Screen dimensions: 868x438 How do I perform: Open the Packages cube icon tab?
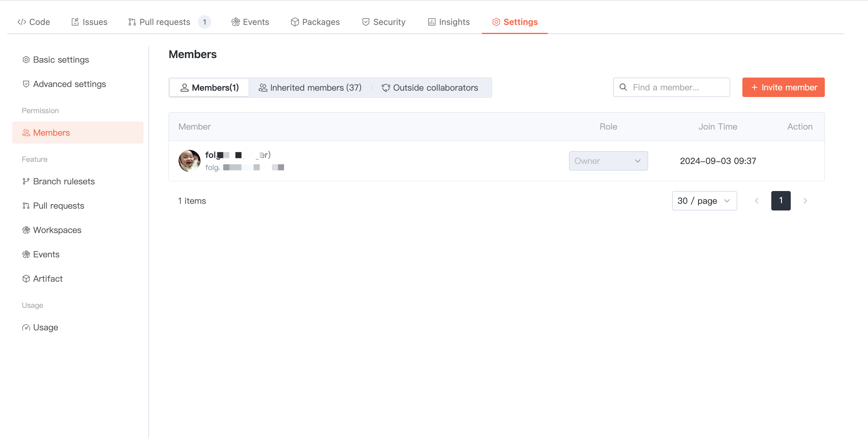[295, 22]
